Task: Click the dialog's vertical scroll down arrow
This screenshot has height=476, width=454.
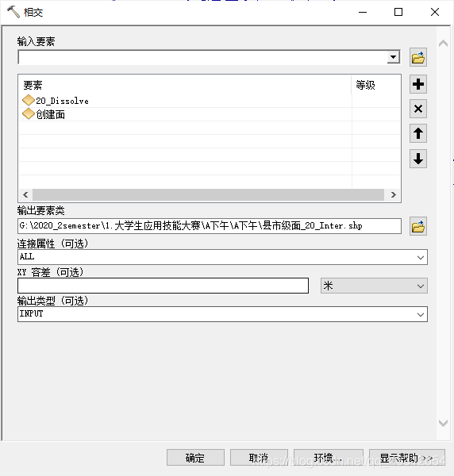Action: click(443, 423)
